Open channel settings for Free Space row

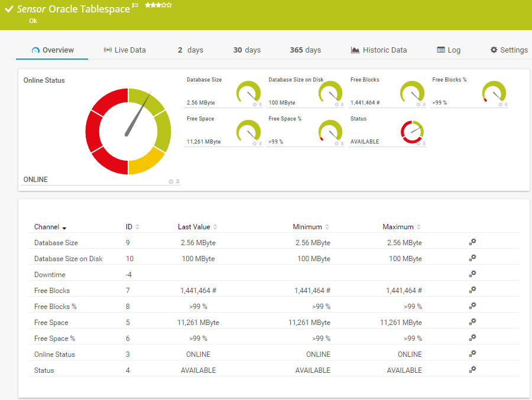click(x=472, y=322)
